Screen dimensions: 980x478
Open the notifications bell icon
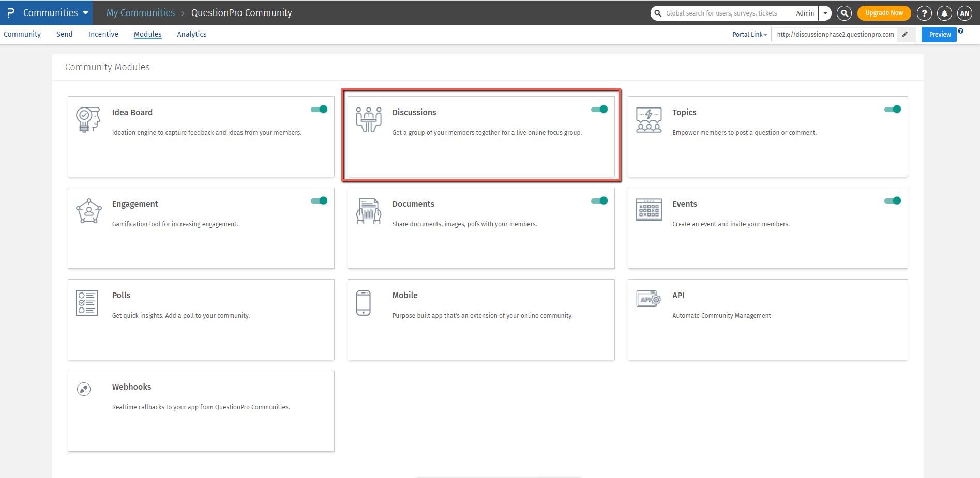[944, 13]
